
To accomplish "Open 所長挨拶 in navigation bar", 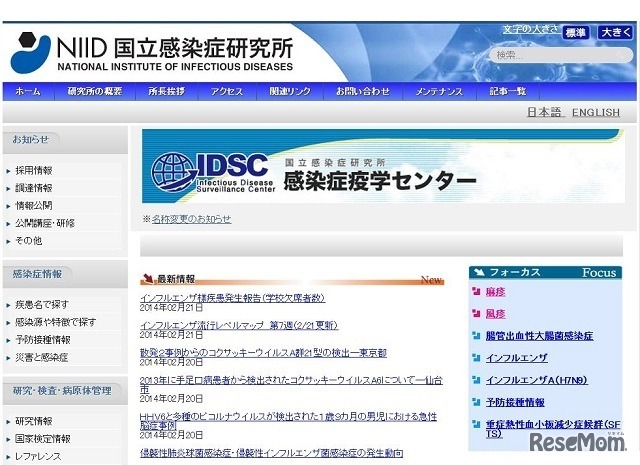I will 167,91.
